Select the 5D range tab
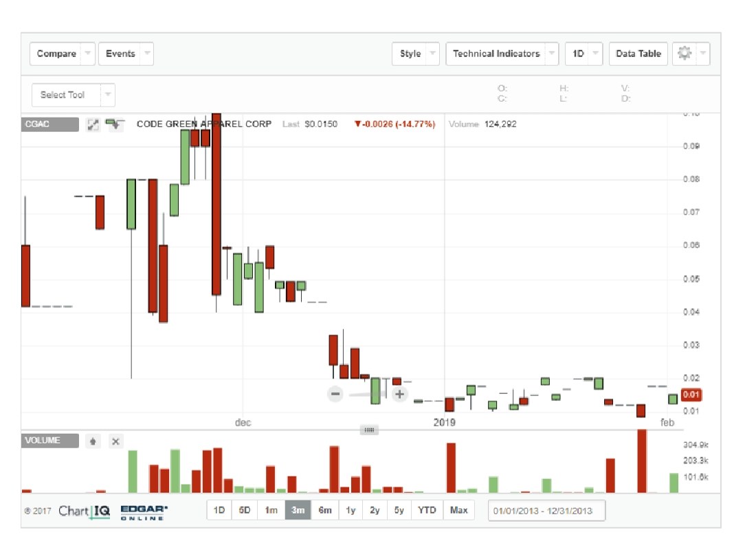This screenshot has width=756, height=550. click(x=245, y=510)
